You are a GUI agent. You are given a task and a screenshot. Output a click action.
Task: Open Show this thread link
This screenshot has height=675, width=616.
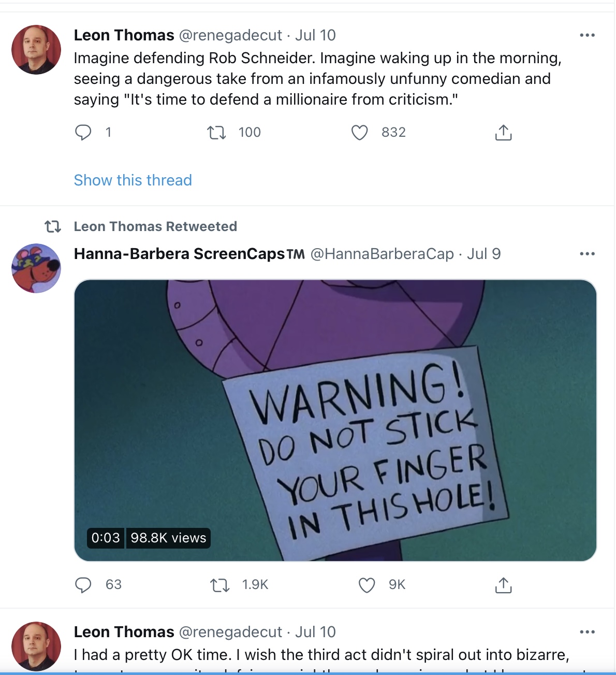tap(133, 180)
